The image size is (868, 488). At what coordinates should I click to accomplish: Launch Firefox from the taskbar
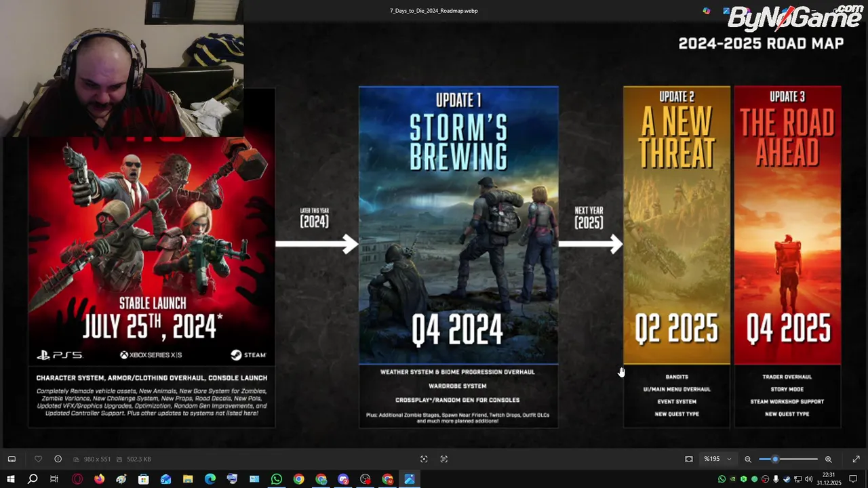[99, 479]
